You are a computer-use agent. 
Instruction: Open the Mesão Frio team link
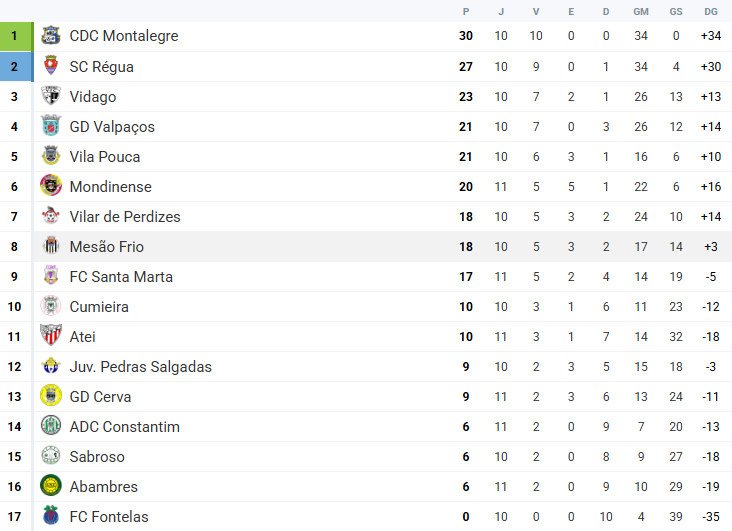click(107, 247)
